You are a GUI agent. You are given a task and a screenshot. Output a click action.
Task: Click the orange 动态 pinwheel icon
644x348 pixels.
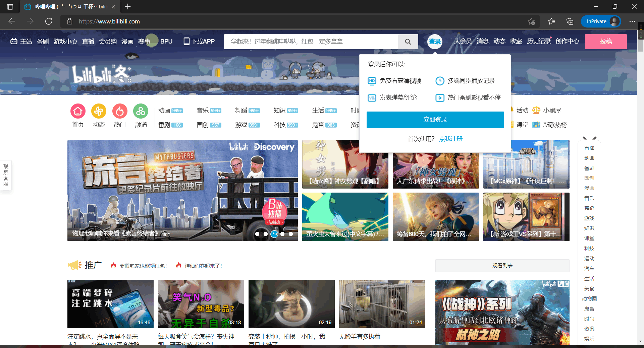(x=99, y=111)
